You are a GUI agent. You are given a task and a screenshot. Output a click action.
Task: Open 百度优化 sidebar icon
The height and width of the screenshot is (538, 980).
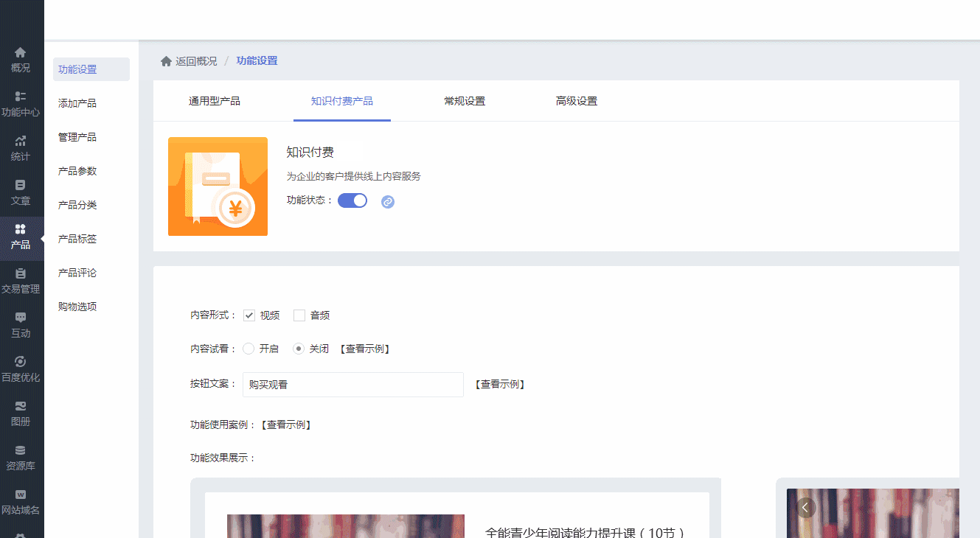(x=21, y=362)
